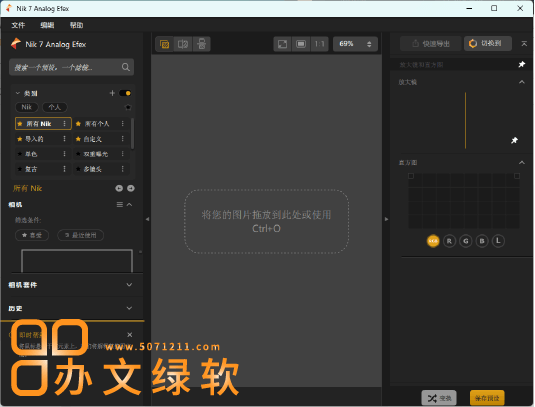Image resolution: width=535 pixels, height=407 pixels.
Task: Open the three-dot menu for 双重曝光
Action: click(122, 154)
